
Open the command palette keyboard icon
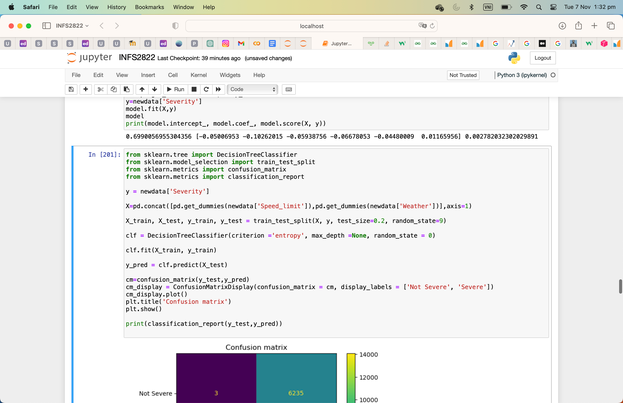tap(289, 89)
